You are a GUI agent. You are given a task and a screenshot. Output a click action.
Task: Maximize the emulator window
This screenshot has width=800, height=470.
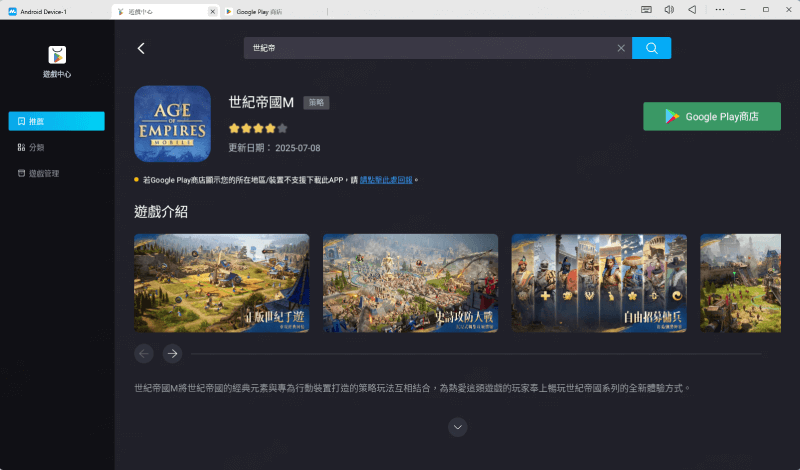(766, 9)
